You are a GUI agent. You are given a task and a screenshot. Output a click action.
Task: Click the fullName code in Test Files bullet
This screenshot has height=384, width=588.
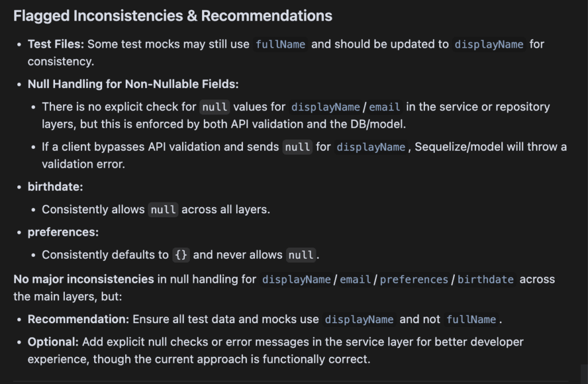pyautogui.click(x=280, y=44)
